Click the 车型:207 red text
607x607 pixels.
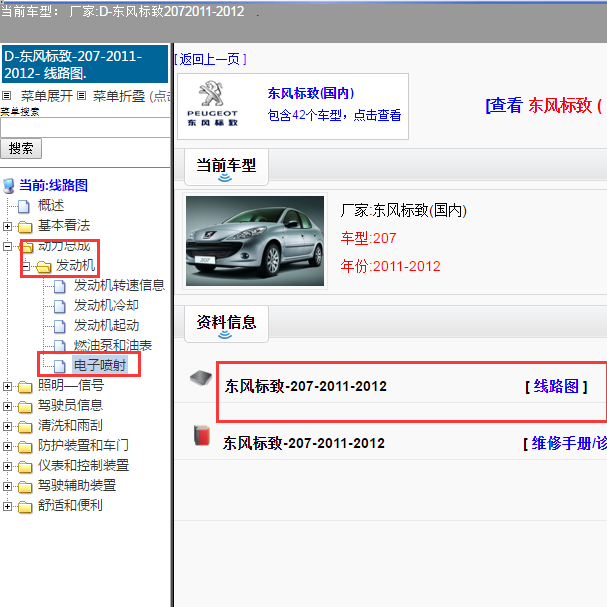[x=369, y=238]
